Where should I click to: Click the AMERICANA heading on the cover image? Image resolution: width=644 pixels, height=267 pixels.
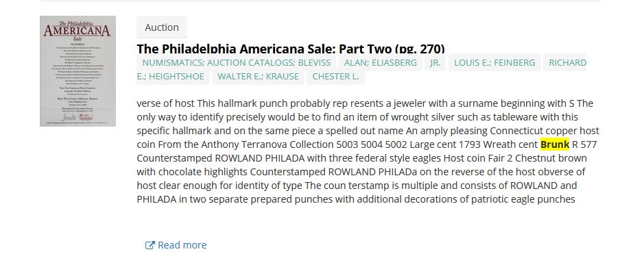77,31
